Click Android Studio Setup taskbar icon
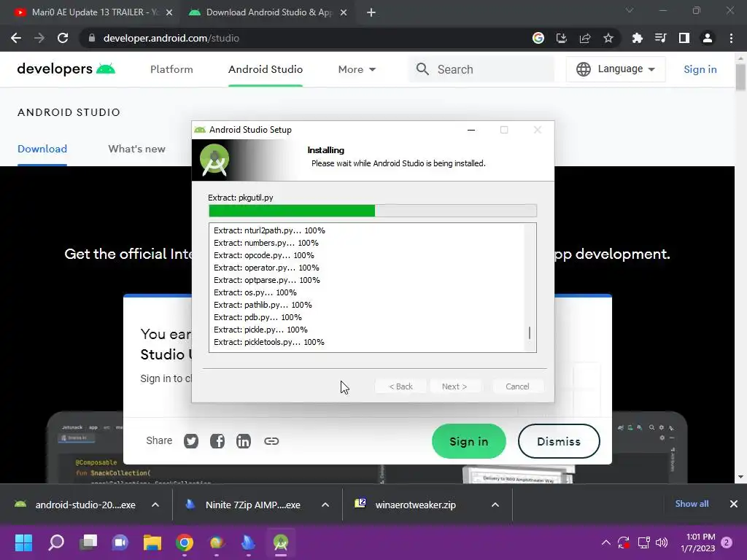Screen dimensions: 747x560 click(281, 542)
